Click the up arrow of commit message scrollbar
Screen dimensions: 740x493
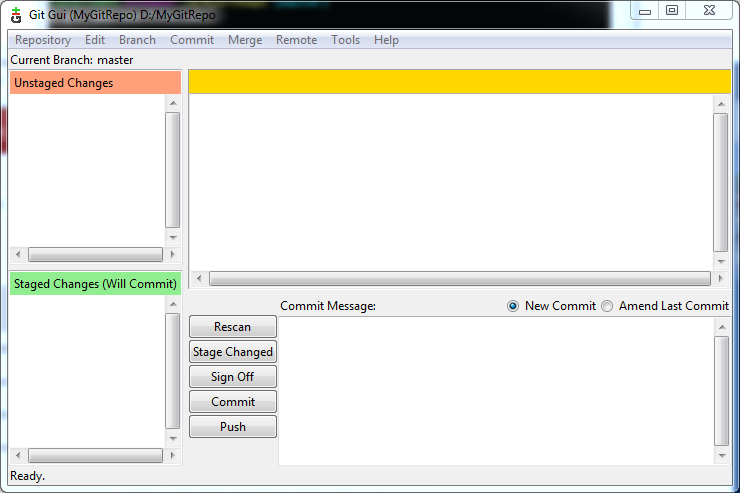(722, 326)
